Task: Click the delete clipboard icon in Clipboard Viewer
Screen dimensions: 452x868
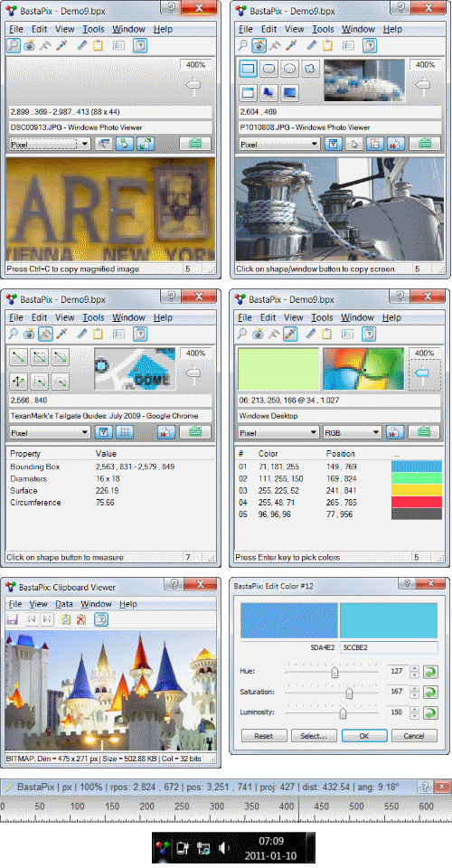Action: click(82, 619)
